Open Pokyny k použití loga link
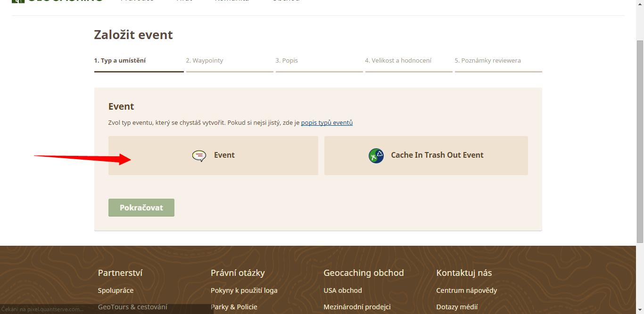 click(244, 290)
